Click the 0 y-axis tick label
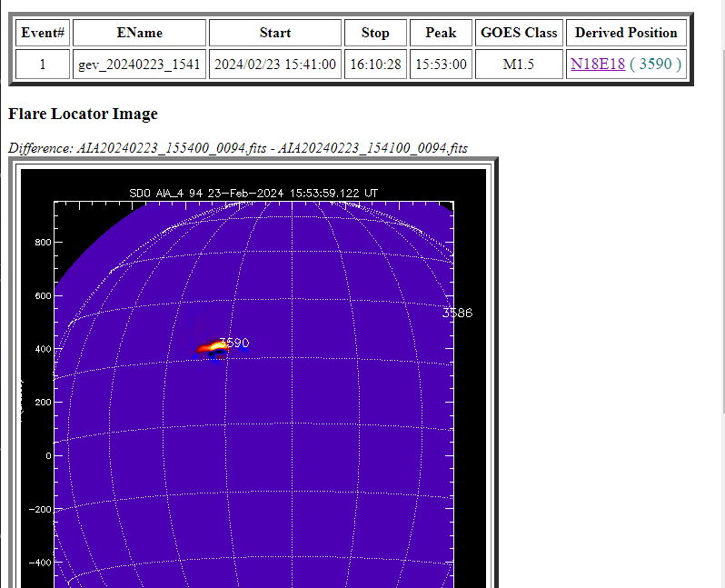The height and width of the screenshot is (588, 725). pos(48,455)
